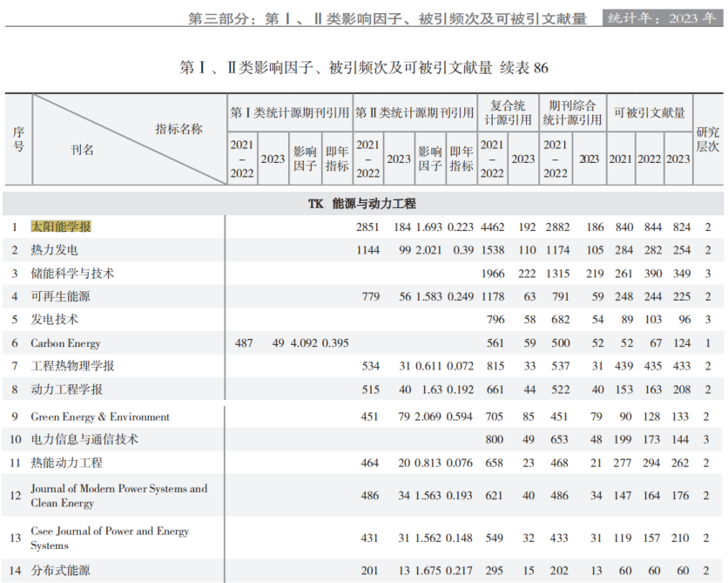Click 工程热物理学报 2021 citable count 439
Screen dimensions: 728x583
[624, 367]
